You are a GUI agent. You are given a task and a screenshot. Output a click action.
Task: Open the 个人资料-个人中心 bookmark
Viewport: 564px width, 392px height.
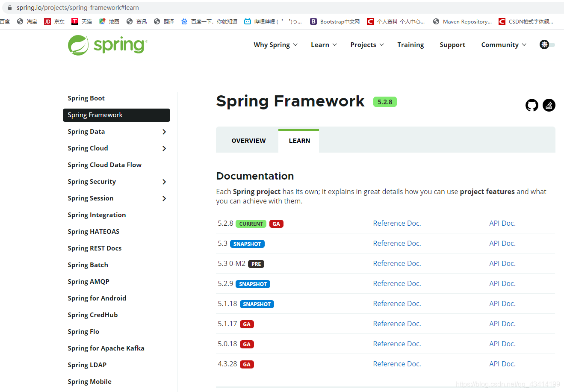396,21
